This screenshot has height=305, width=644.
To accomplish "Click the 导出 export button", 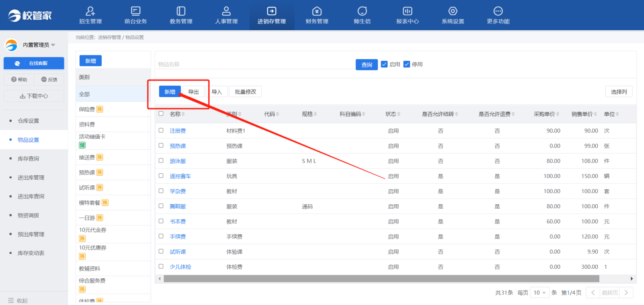I will pyautogui.click(x=194, y=91).
